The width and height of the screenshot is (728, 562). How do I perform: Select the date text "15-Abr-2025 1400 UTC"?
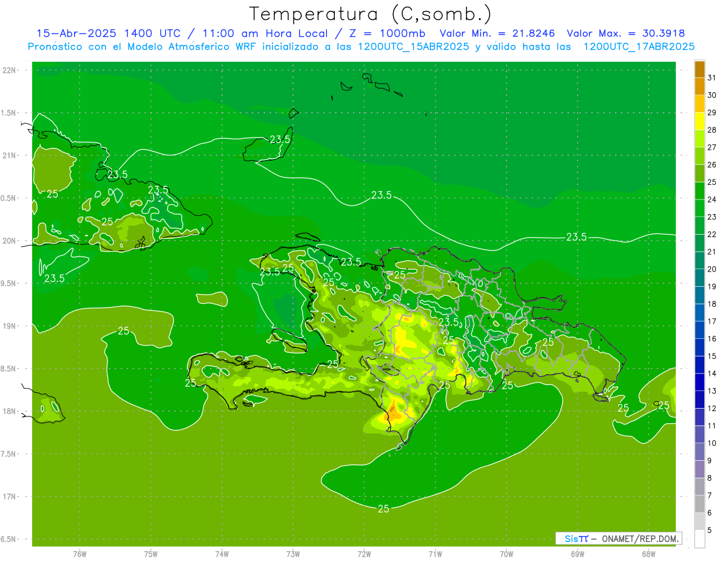108,33
